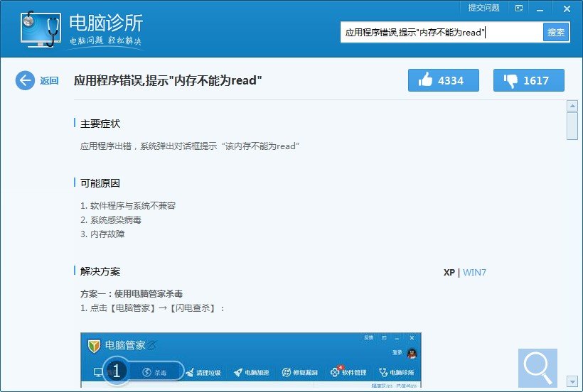The height and width of the screenshot is (392, 583).
Task: Click the text 3. 内存故障
Action: point(102,234)
